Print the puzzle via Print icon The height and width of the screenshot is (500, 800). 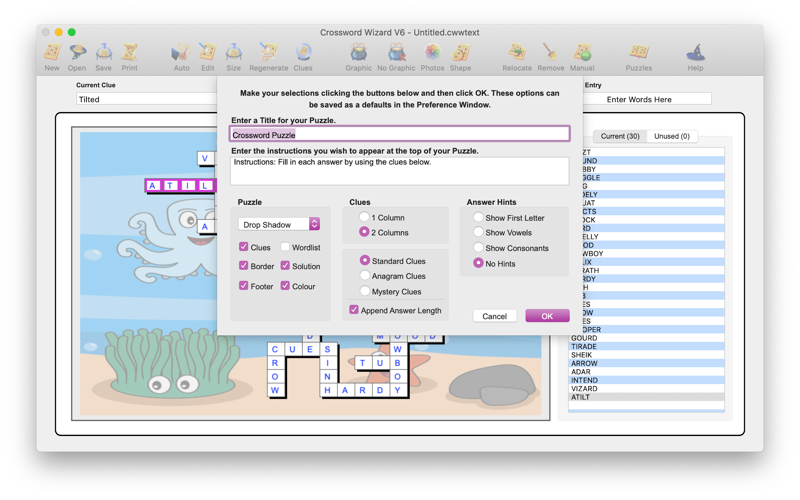point(130,52)
